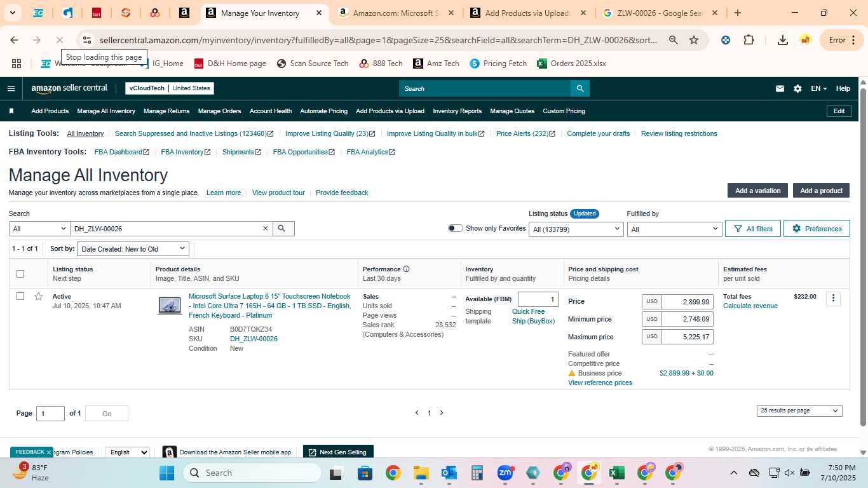Open the EN language dropdown
This screenshot has width=868, height=488.
[x=818, y=88]
